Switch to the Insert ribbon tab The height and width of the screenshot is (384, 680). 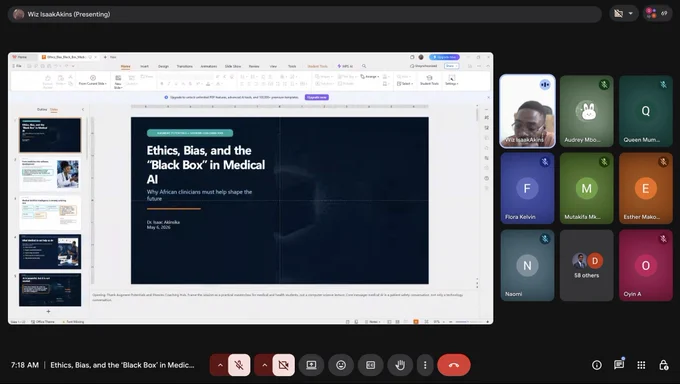tap(144, 66)
